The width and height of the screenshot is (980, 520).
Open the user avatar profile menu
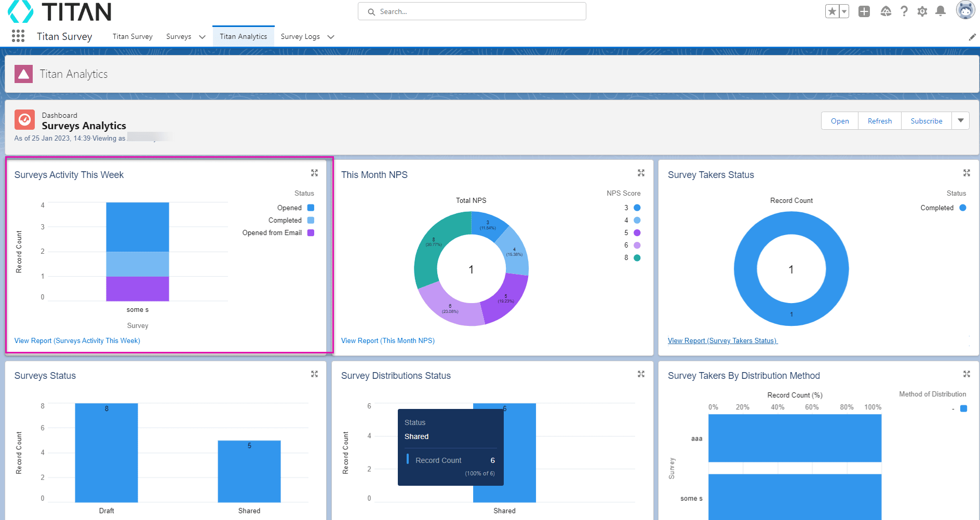click(965, 10)
